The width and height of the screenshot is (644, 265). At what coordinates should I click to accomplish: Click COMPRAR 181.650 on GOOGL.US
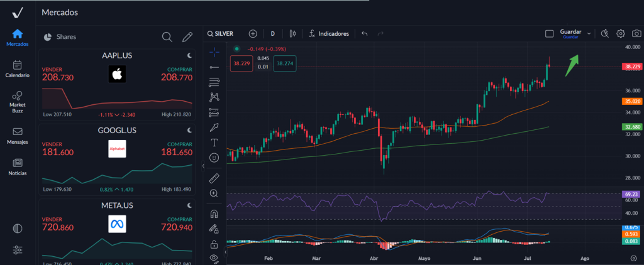tap(177, 149)
